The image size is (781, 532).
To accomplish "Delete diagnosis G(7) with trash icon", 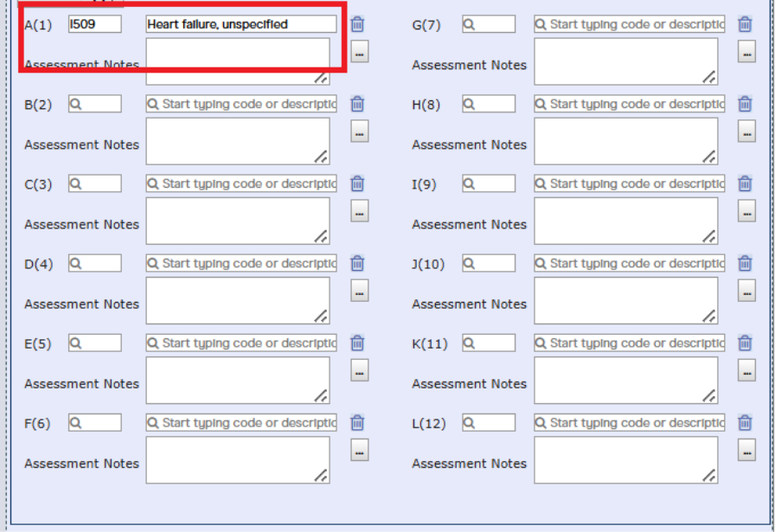I will click(746, 24).
